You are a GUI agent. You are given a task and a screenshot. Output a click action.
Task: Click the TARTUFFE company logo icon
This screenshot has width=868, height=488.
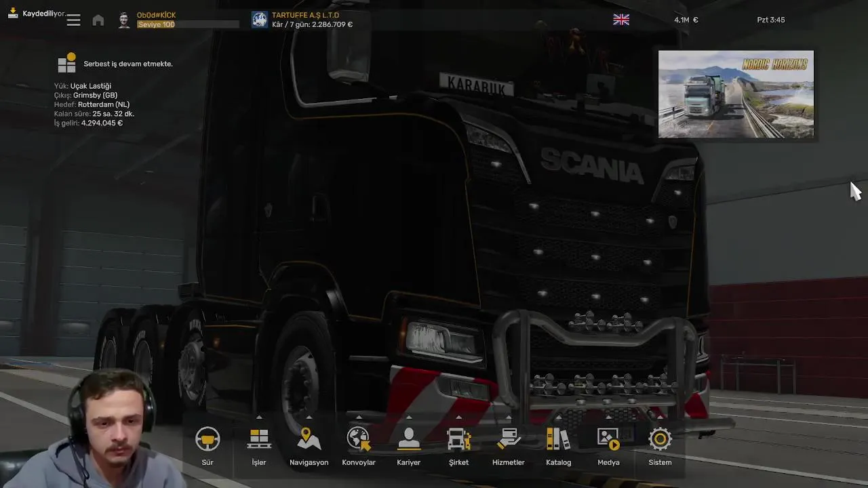[x=260, y=20]
